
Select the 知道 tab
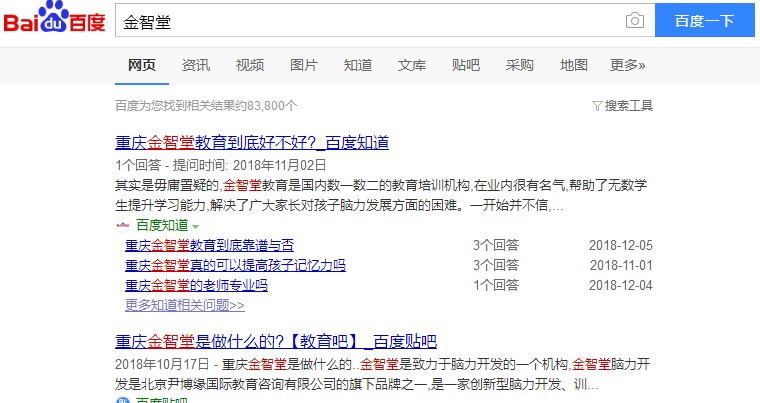[358, 65]
